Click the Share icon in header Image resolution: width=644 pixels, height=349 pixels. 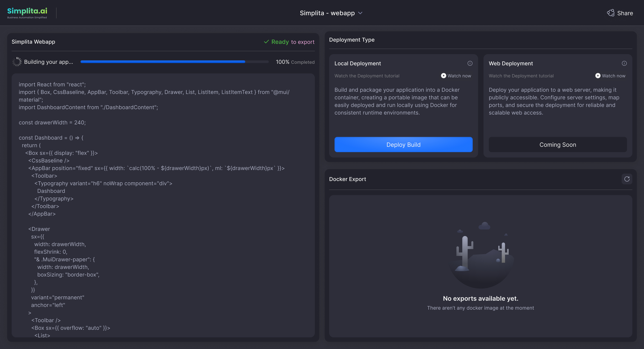611,13
